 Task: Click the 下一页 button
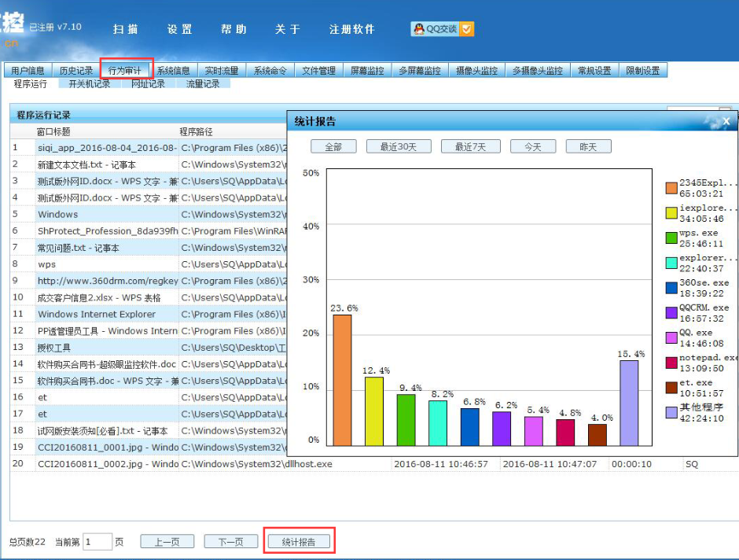[x=231, y=542]
